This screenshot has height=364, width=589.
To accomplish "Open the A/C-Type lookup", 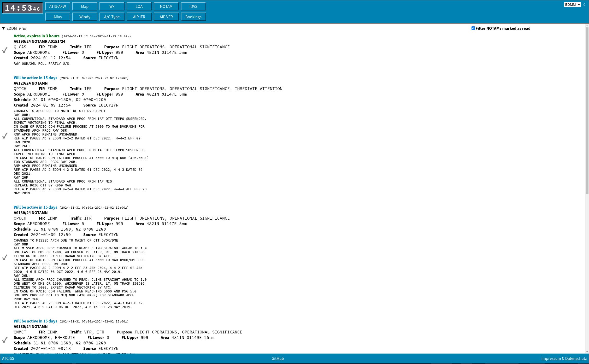I will click(x=112, y=17).
